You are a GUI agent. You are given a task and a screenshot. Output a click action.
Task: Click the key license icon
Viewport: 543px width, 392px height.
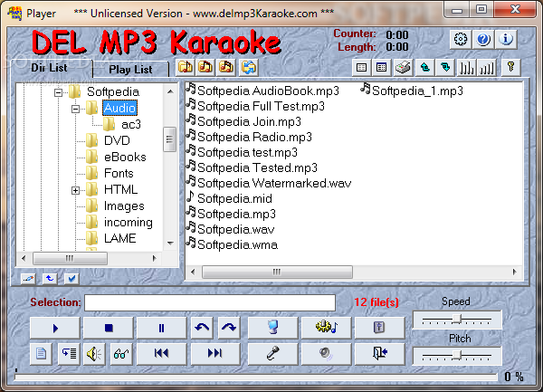coord(510,68)
